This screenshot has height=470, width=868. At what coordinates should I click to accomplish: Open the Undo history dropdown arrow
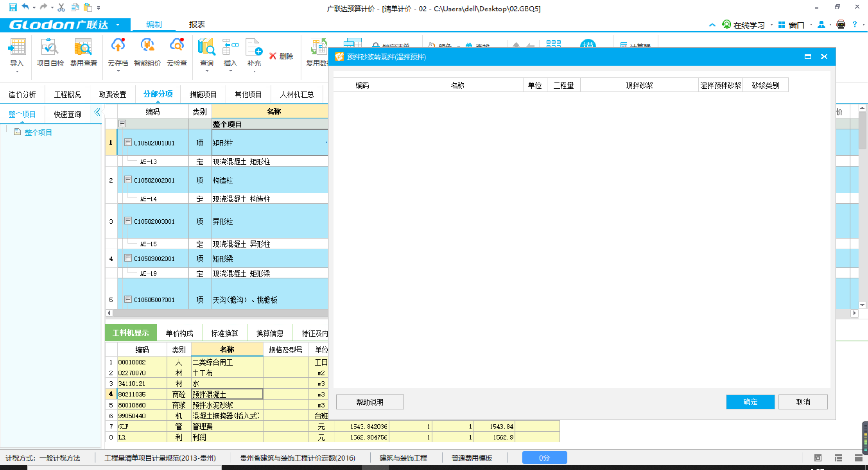[x=34, y=8]
